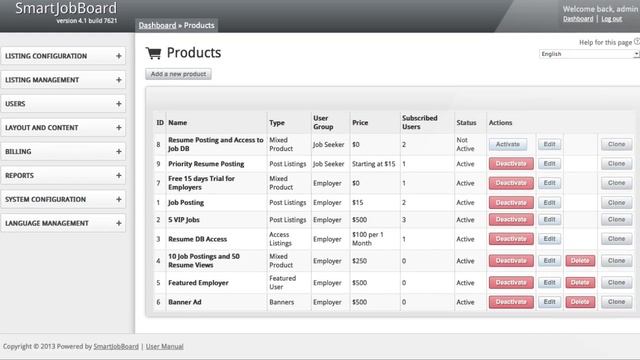Viewport: 640px width, 360px height.
Task: Select the Name column header
Action: coord(178,122)
